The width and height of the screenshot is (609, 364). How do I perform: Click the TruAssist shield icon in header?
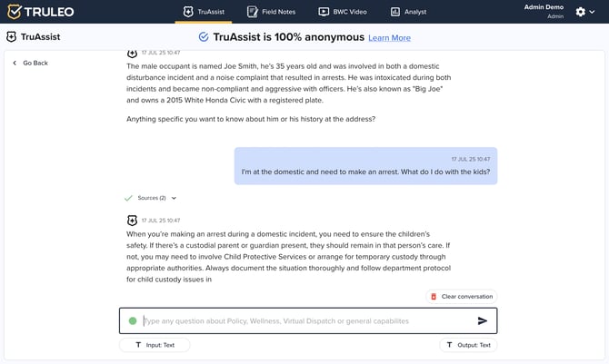[12, 37]
